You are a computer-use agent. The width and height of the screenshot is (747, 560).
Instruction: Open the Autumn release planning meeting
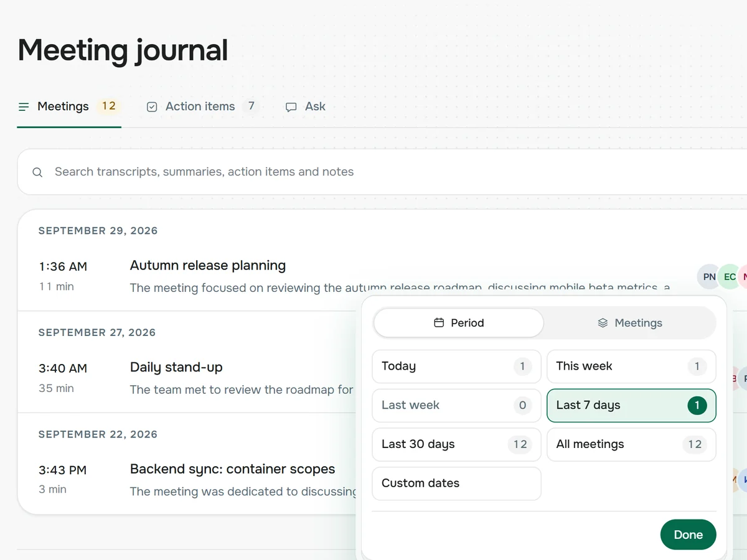click(x=208, y=266)
